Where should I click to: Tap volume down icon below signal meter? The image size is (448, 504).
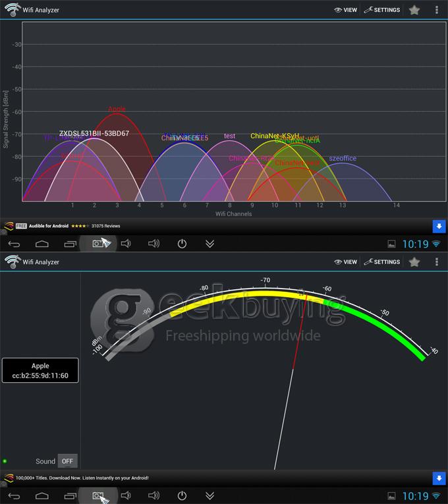126,495
